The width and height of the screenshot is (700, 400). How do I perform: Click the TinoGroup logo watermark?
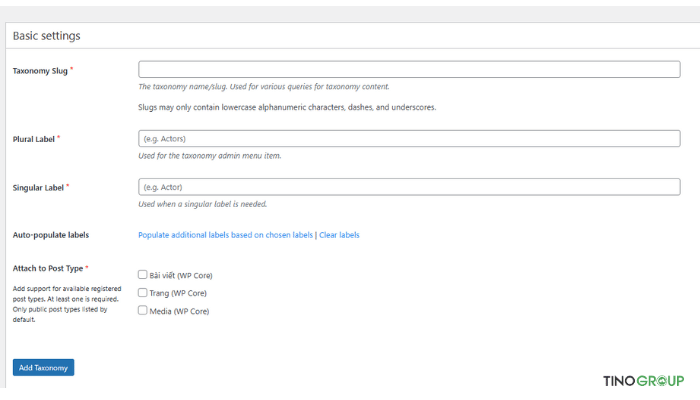click(643, 380)
